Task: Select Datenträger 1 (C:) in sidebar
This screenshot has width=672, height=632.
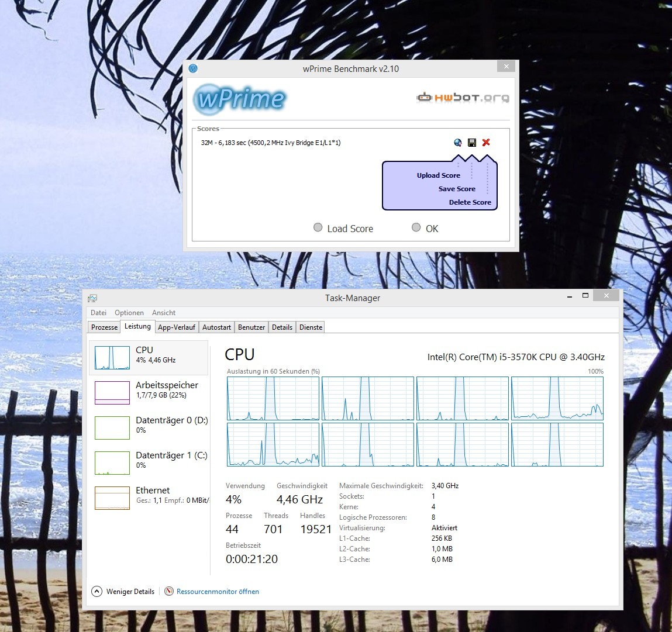Action: point(149,463)
